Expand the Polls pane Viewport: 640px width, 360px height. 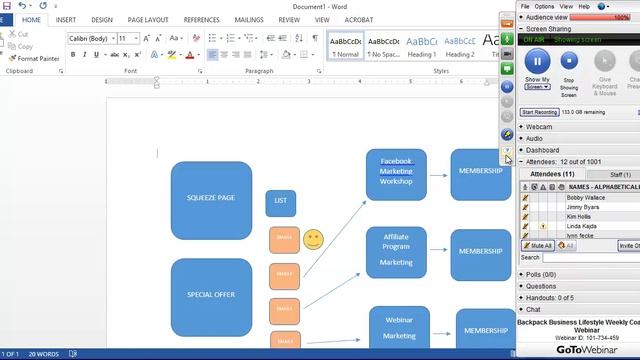coord(521,275)
